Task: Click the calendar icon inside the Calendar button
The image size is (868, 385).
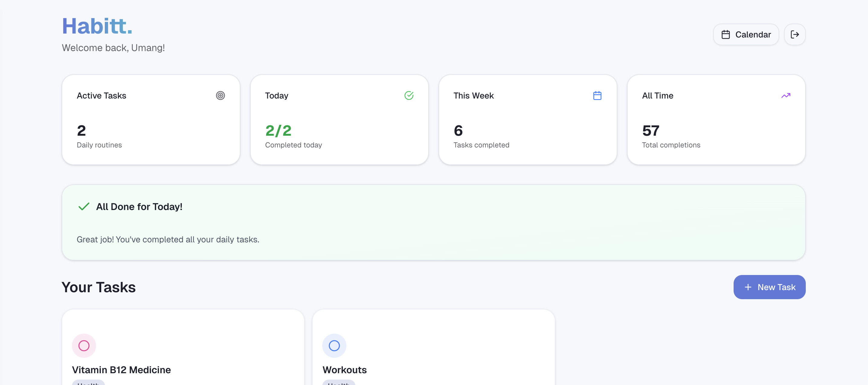Action: pyautogui.click(x=726, y=34)
